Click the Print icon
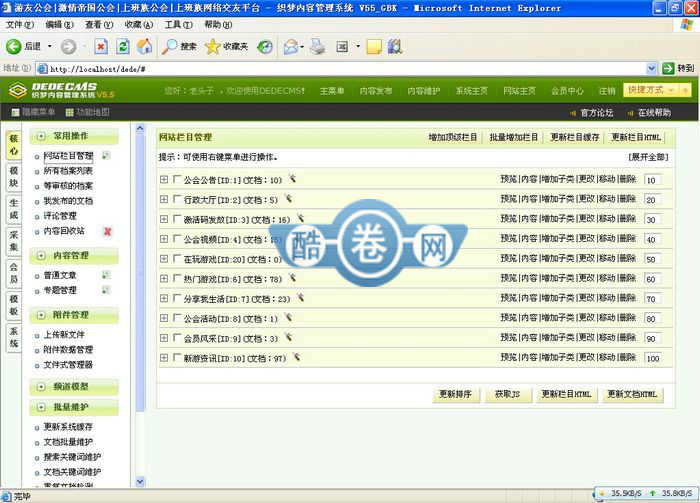The width and height of the screenshot is (700, 503). 318,46
